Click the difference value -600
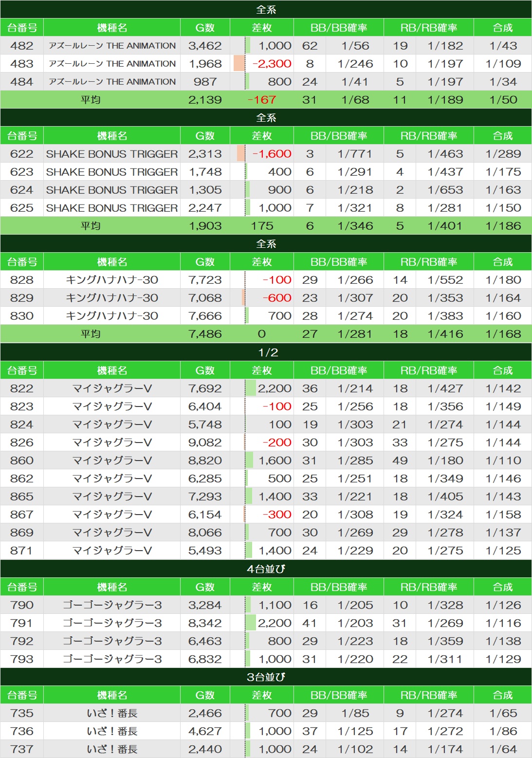Screen dimensions: 532x758 click(x=277, y=298)
